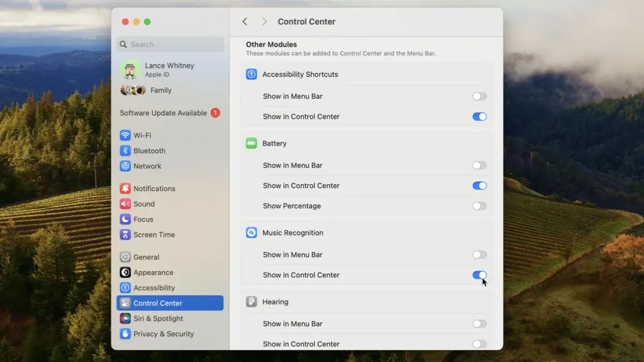Click the 'Hearing' module title

click(275, 302)
